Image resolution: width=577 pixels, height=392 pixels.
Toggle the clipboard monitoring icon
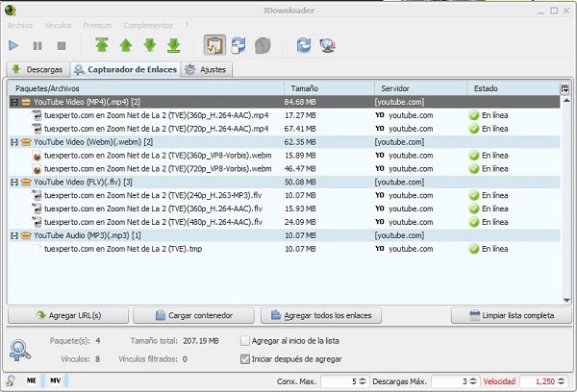point(214,45)
